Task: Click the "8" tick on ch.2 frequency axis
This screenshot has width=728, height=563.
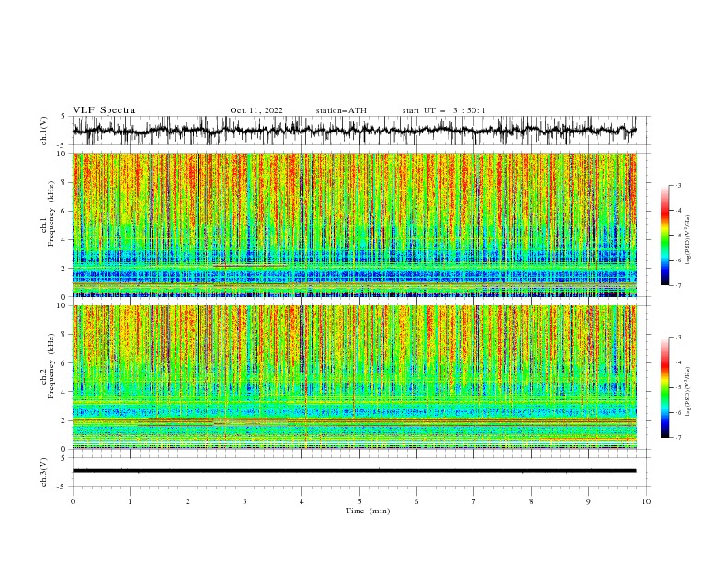Action: [x=64, y=335]
